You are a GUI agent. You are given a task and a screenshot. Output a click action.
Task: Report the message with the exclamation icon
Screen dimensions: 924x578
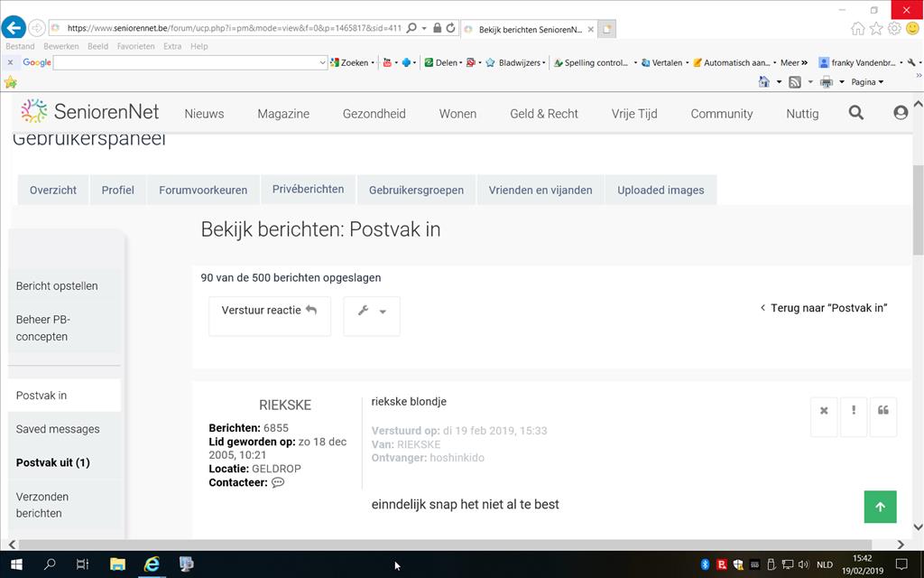[854, 416]
